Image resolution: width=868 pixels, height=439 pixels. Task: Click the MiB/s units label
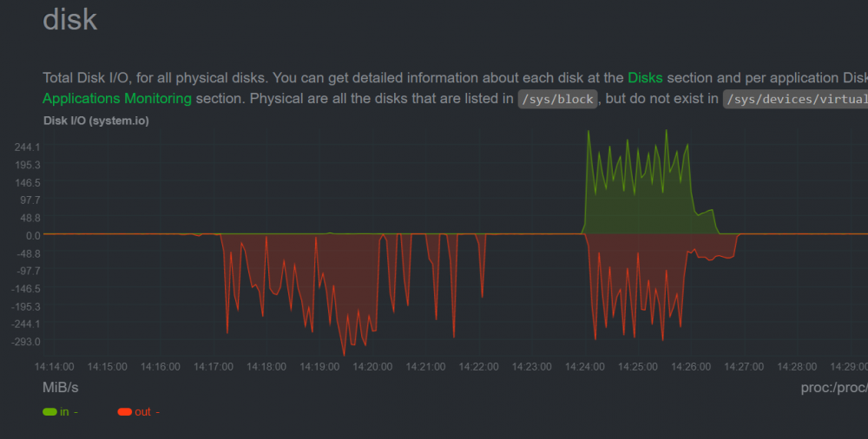(x=61, y=388)
